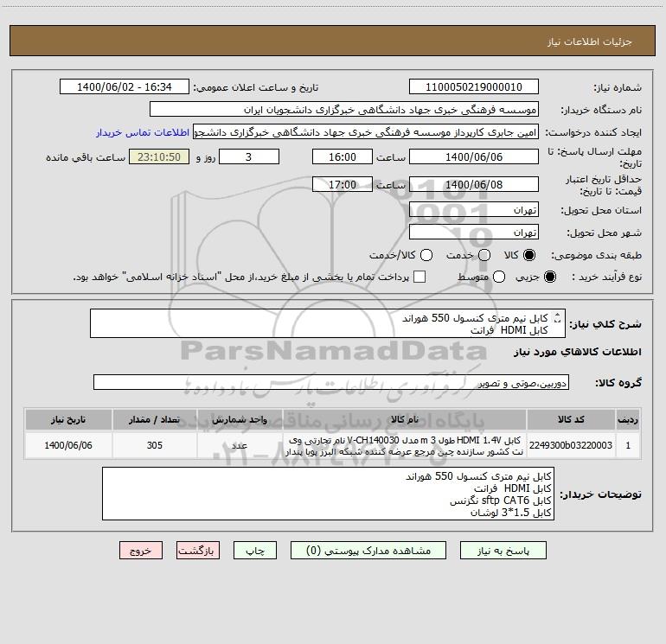Viewport: 666px width, 644px height.
Task: Click the استان محل تحویل field تهران
Action: (x=474, y=210)
